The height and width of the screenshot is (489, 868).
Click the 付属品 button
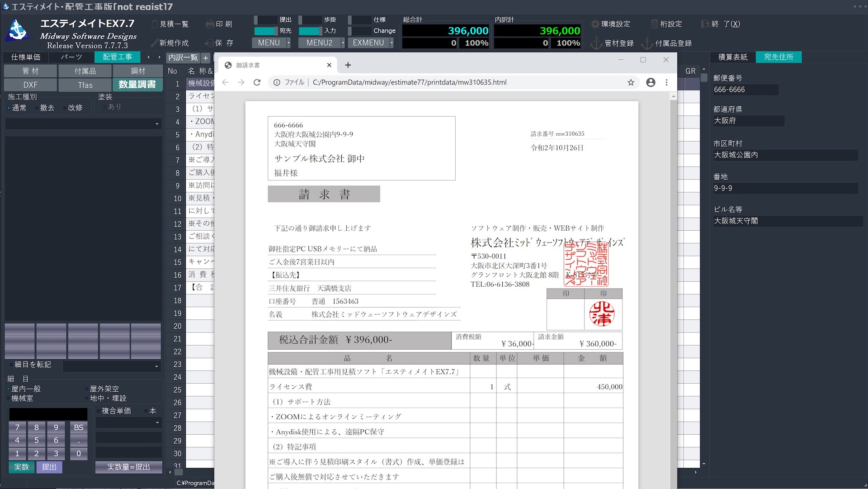pos(85,71)
